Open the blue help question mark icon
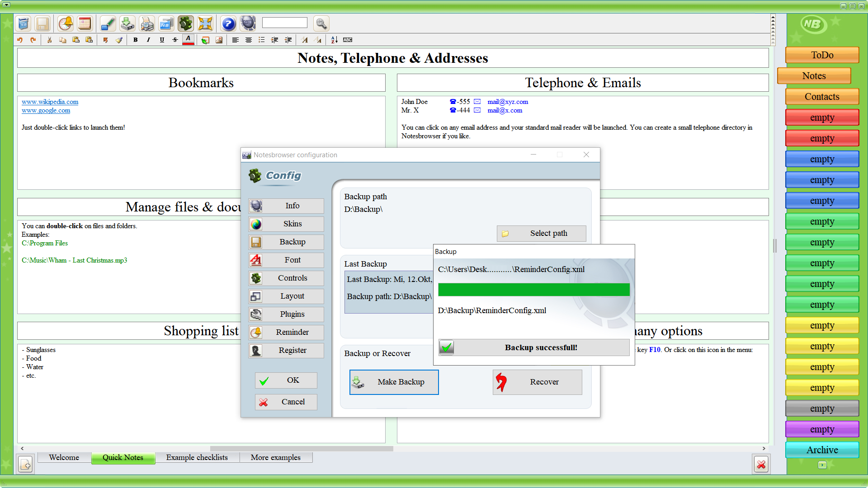 tap(229, 23)
